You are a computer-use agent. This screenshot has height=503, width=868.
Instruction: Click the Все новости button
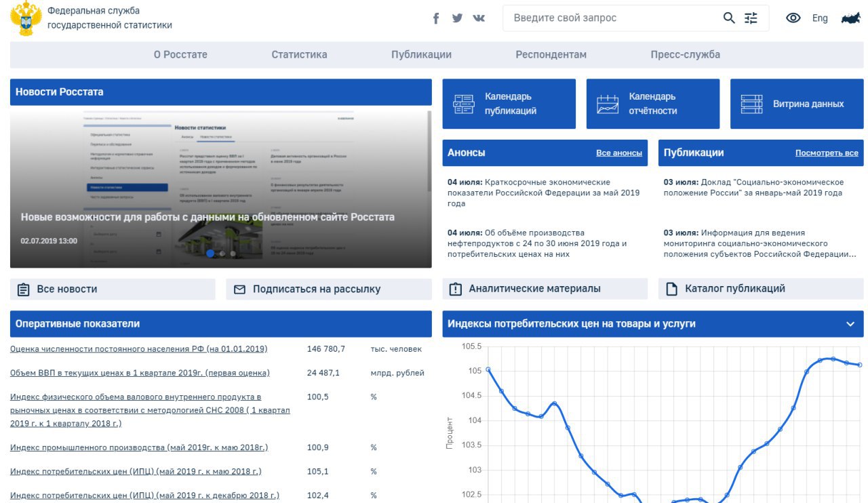point(113,289)
